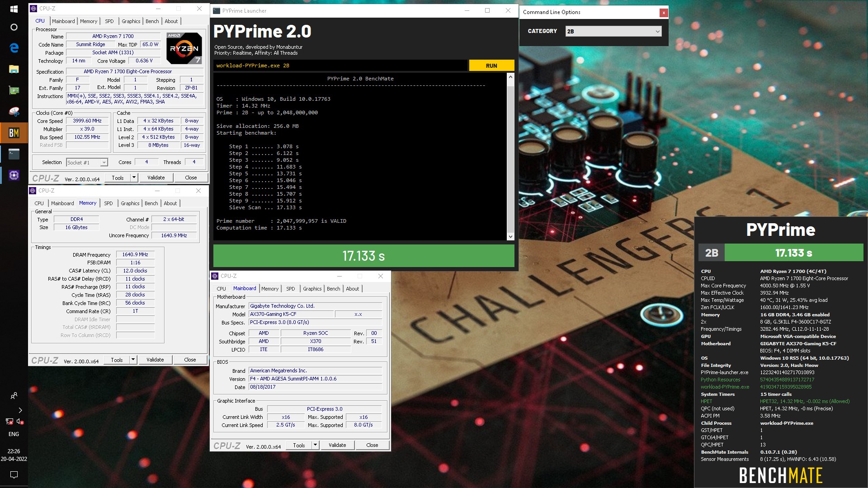Click the CPU-Z title icon of top window
Viewport: 868px width, 488px height.
coord(33,9)
